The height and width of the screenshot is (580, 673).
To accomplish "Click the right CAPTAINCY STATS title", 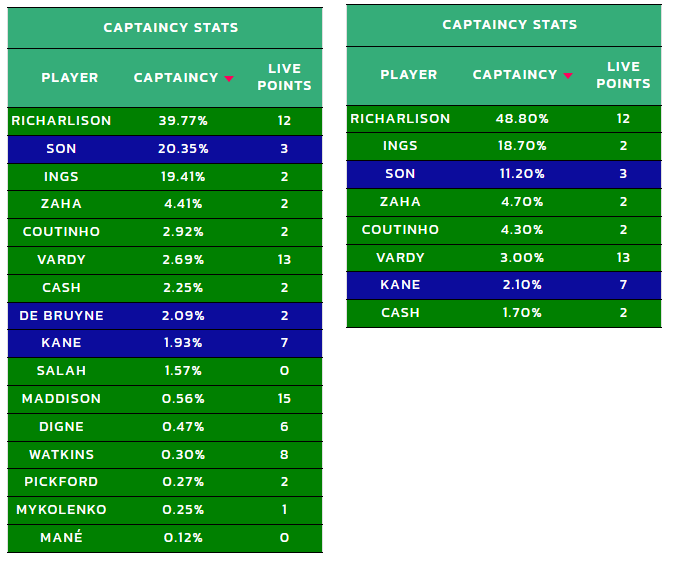I will click(510, 25).
